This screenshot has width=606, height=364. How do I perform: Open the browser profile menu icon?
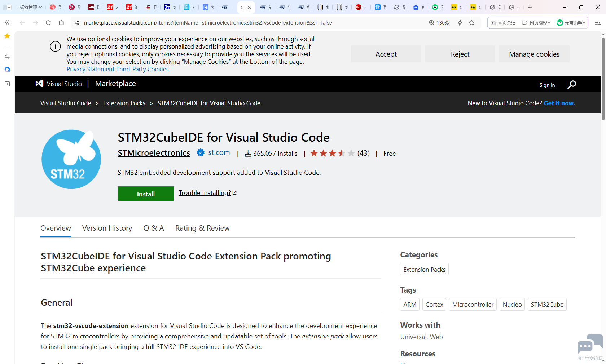(598, 23)
